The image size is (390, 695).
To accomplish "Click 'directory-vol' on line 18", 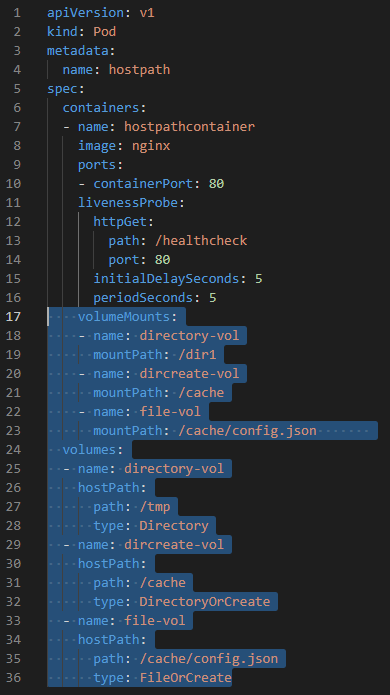I will pos(189,336).
